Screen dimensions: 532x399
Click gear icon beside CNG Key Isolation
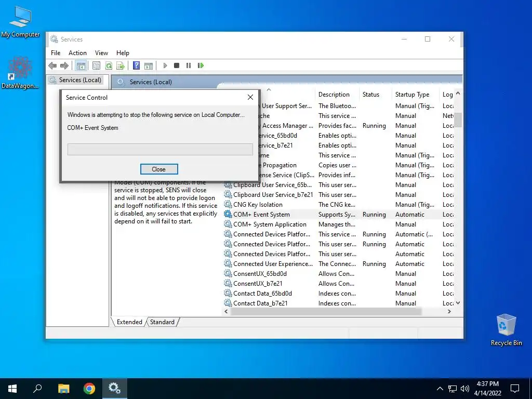click(x=228, y=204)
